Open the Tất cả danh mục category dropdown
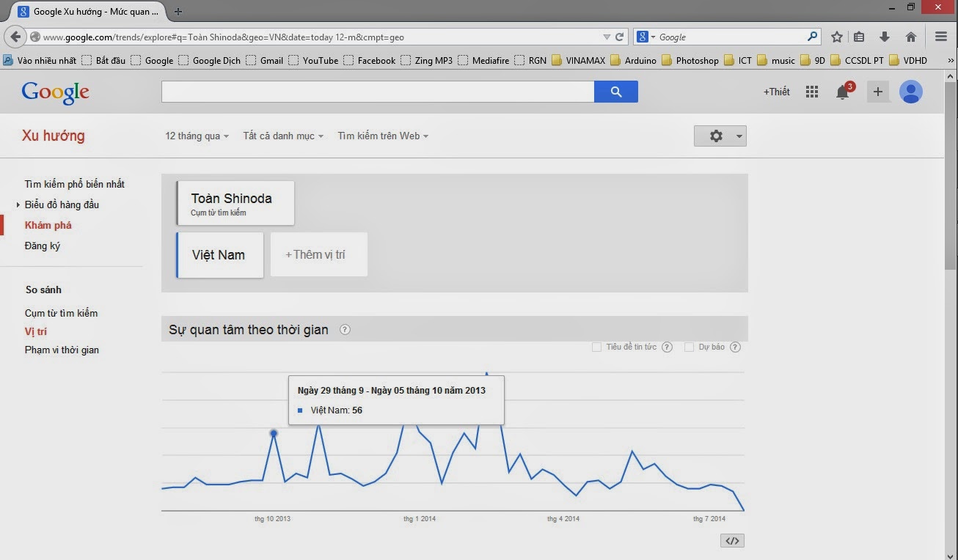The width and height of the screenshot is (958, 560). click(x=282, y=136)
